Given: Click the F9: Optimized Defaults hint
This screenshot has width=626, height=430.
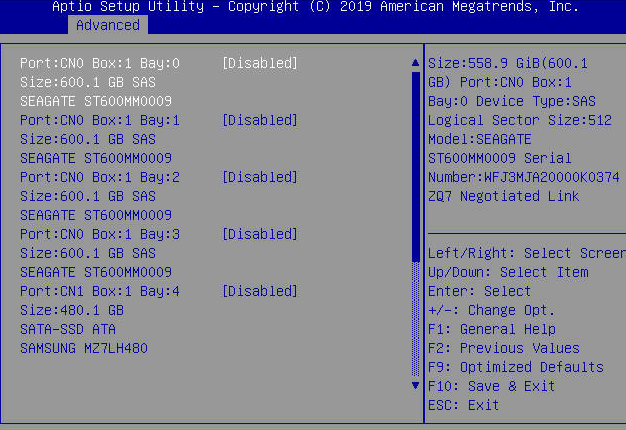Looking at the screenshot, I should point(515,367).
